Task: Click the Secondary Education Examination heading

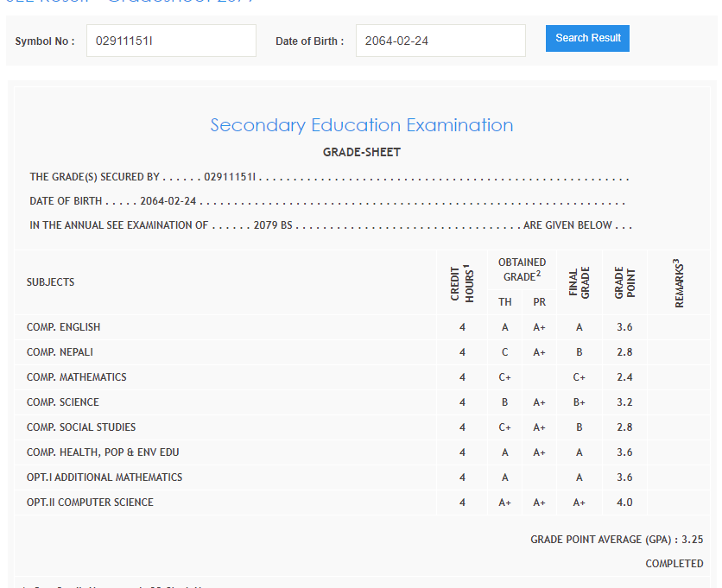Action: [362, 125]
